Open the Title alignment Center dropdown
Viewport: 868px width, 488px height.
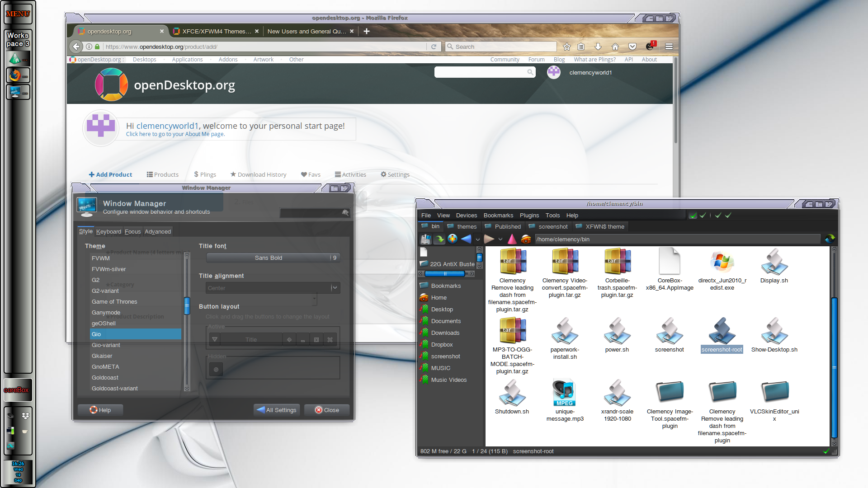click(x=273, y=288)
